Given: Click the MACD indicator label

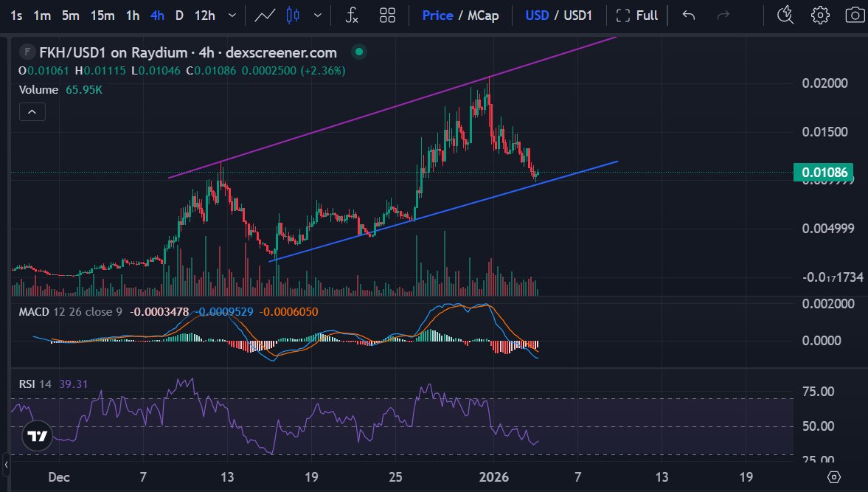Looking at the screenshot, I should [34, 311].
